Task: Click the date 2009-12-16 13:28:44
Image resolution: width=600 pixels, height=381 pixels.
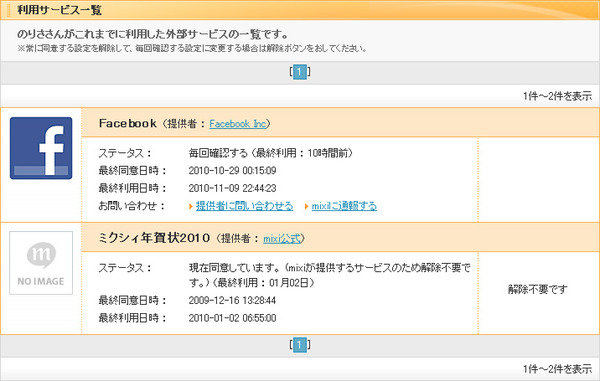Action: pos(232,300)
